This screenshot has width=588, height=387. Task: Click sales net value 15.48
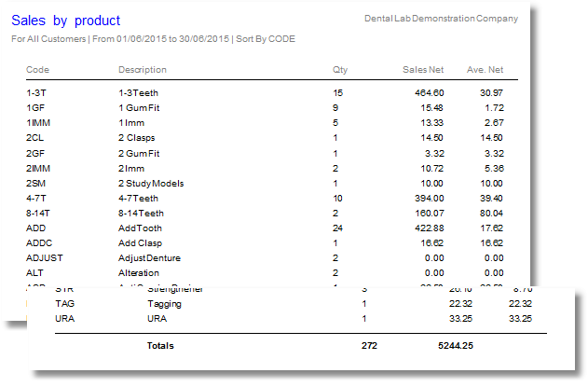tap(431, 108)
